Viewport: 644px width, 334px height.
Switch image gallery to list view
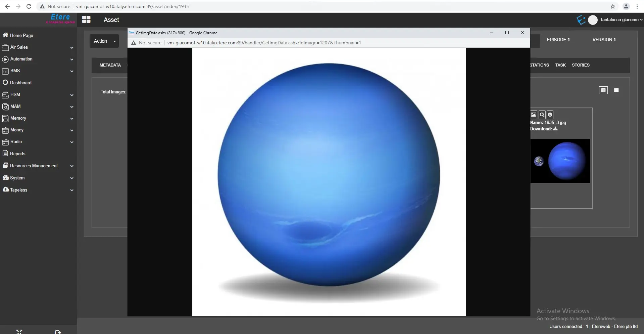[x=616, y=90]
